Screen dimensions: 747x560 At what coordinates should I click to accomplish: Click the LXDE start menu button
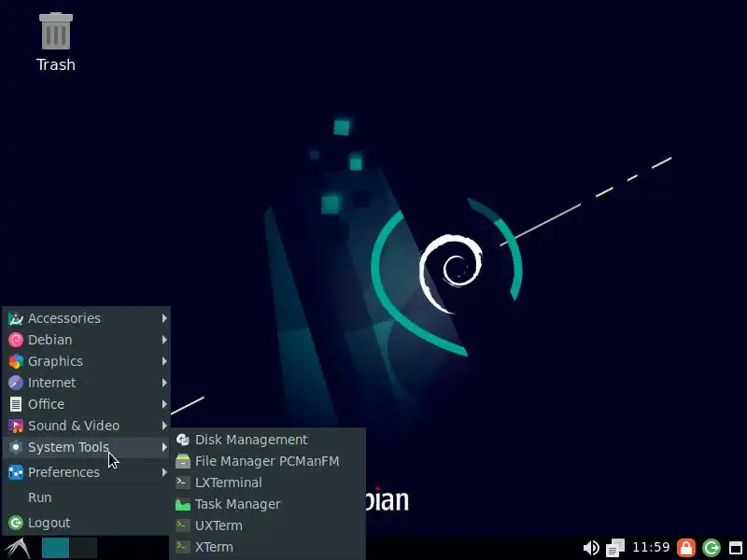[x=18, y=548]
